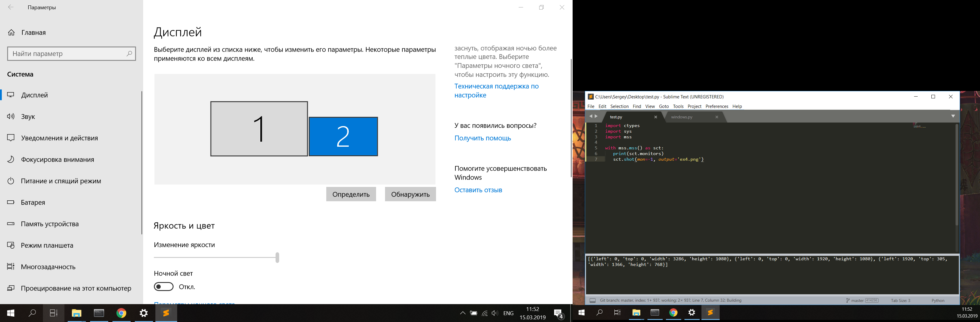Viewport: 980px width, 322px height.
Task: Switch to the windows.py tab
Action: tap(681, 117)
